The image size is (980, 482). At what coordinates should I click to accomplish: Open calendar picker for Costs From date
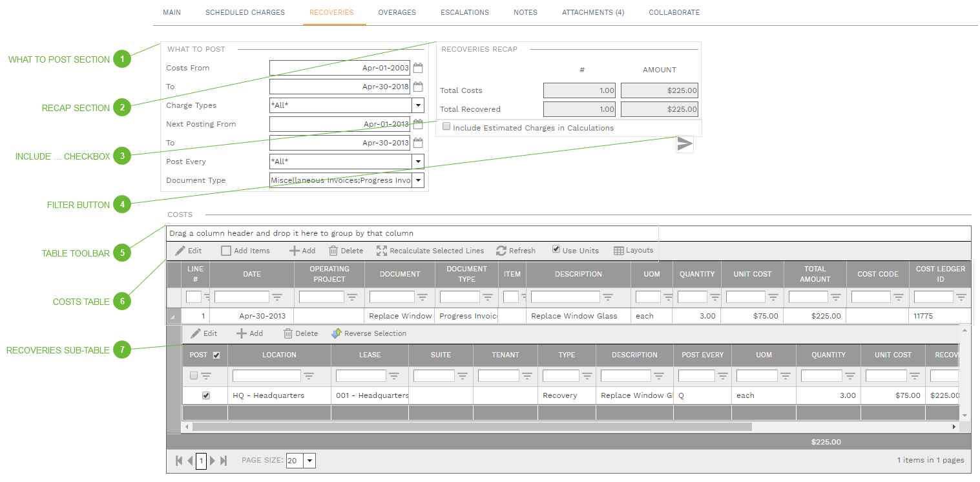point(418,68)
